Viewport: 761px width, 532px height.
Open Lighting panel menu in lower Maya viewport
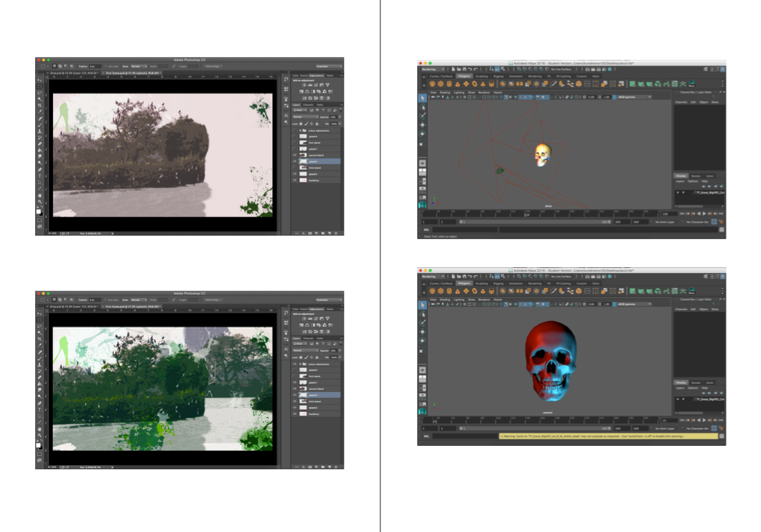point(459,300)
